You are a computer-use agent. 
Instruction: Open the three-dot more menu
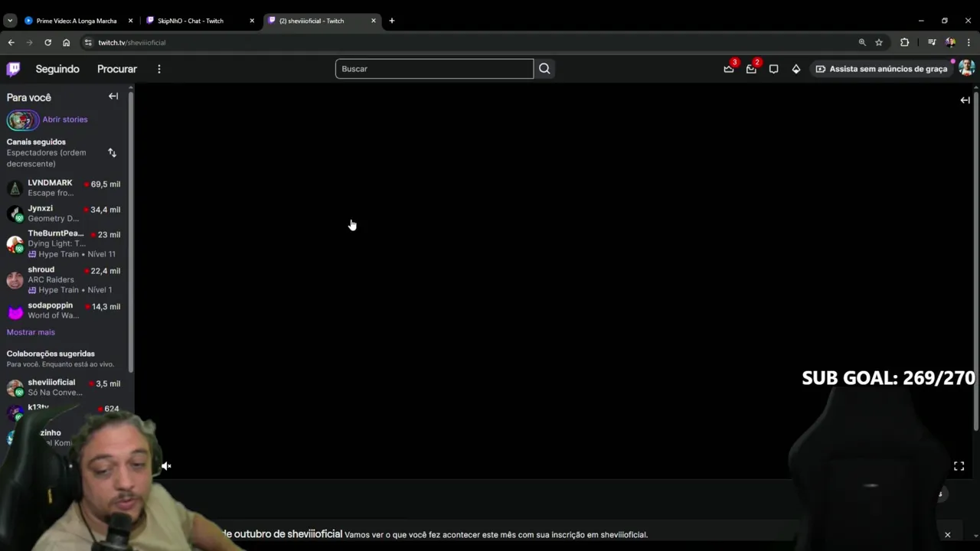[x=159, y=69]
